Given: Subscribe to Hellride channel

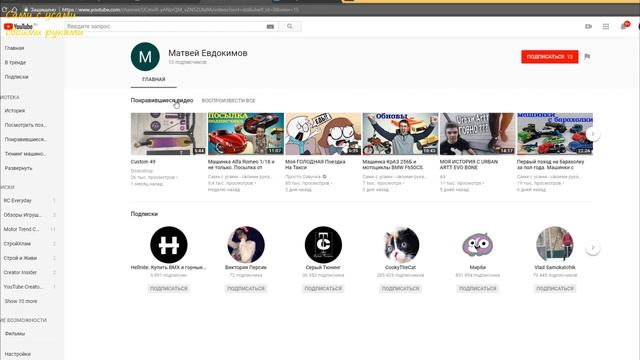Looking at the screenshot, I should (169, 289).
